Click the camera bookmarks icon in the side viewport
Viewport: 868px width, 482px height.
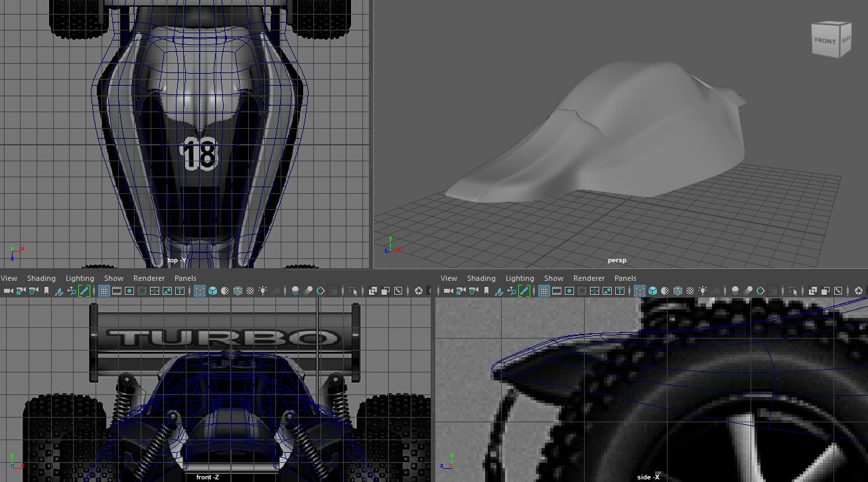pyautogui.click(x=487, y=290)
